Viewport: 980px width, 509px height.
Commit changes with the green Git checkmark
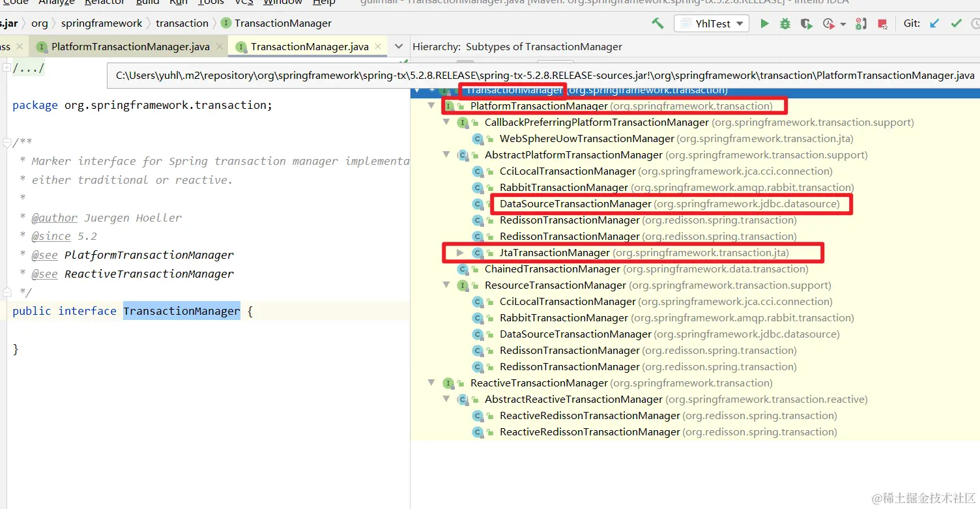coord(956,23)
